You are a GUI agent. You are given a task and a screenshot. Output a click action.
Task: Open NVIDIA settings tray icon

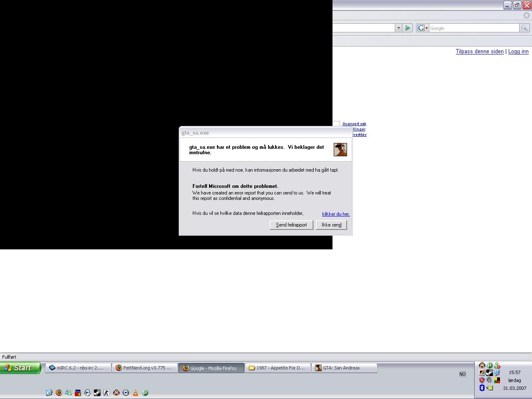[490, 388]
